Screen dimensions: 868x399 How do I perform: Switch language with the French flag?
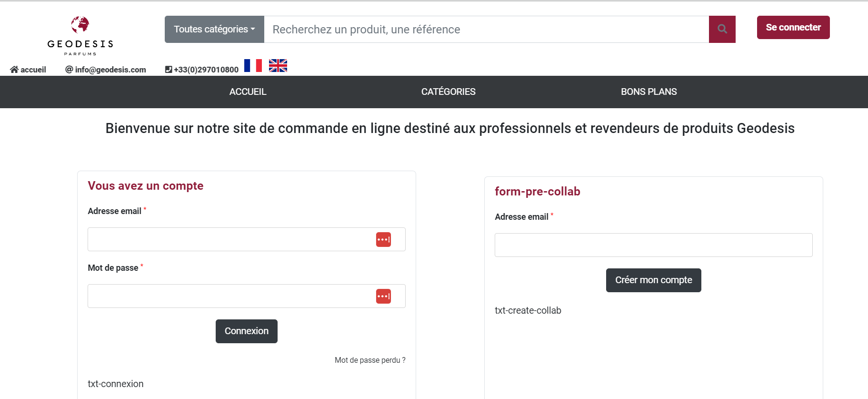point(253,66)
